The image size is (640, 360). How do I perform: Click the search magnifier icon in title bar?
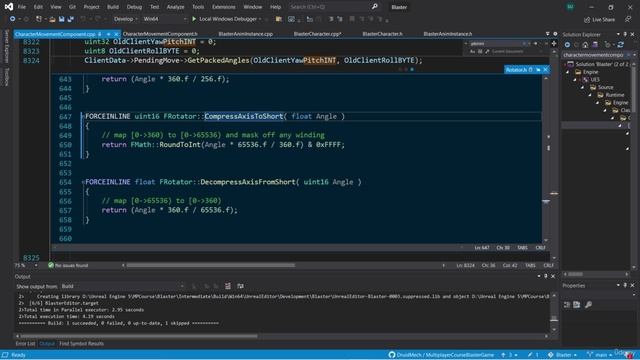pyautogui.click(x=374, y=7)
